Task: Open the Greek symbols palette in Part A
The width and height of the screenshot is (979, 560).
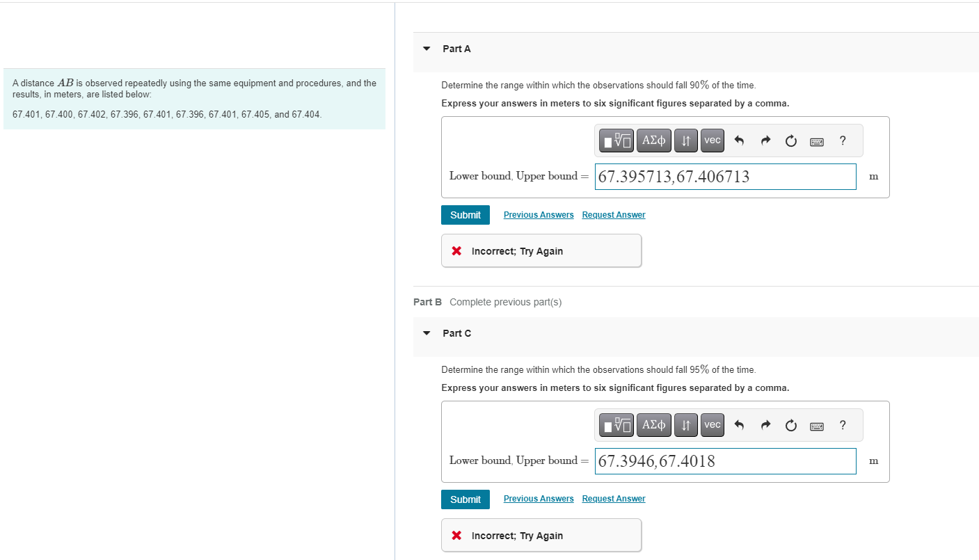Action: tap(653, 140)
